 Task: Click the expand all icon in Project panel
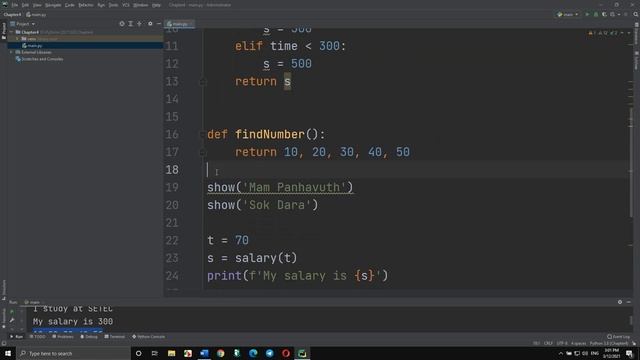pos(131,24)
